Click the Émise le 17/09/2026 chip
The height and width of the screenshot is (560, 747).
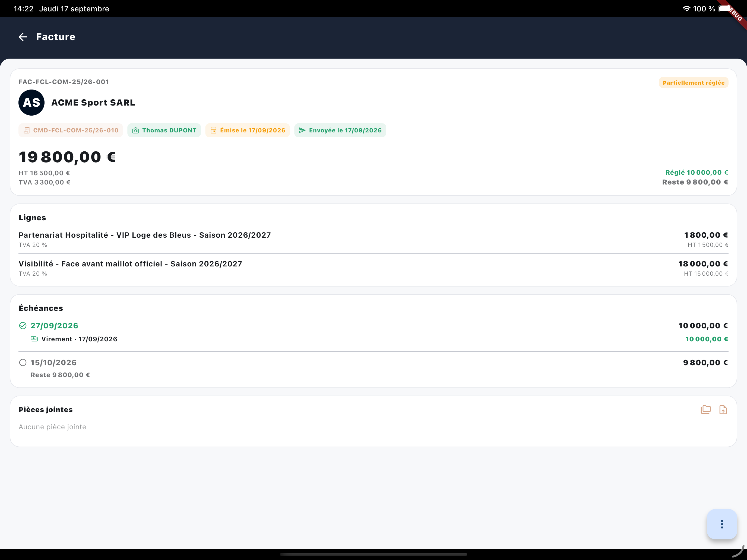coord(248,130)
